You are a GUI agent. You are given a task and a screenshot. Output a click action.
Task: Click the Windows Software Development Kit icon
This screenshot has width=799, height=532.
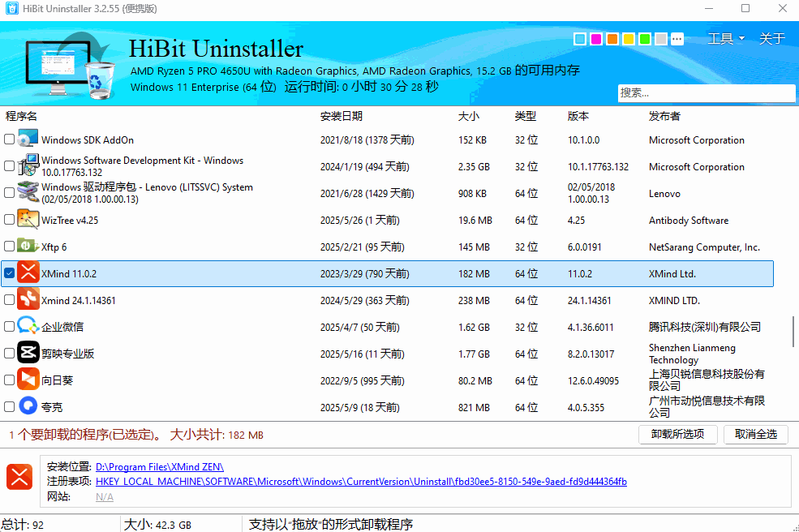pyautogui.click(x=28, y=165)
